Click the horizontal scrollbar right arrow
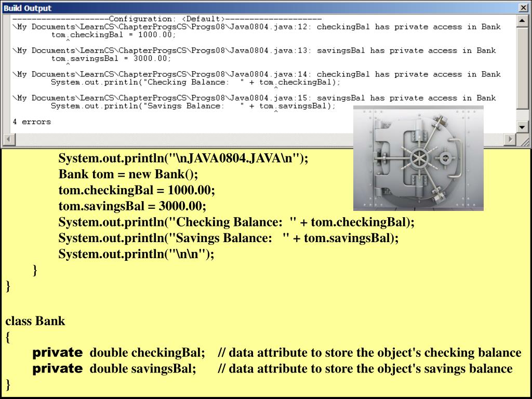532x399 pixels. (510, 139)
